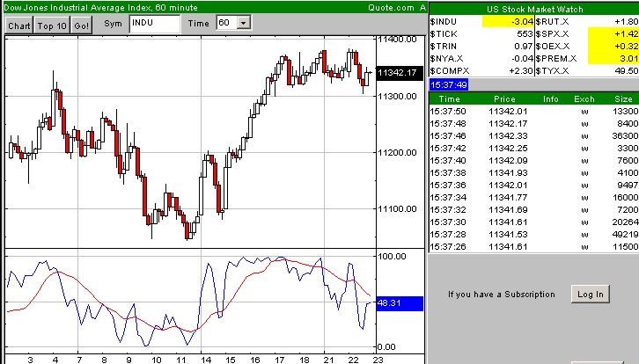Select the 15:37:42 trade row
The width and height of the screenshot is (639, 364).
534,149
